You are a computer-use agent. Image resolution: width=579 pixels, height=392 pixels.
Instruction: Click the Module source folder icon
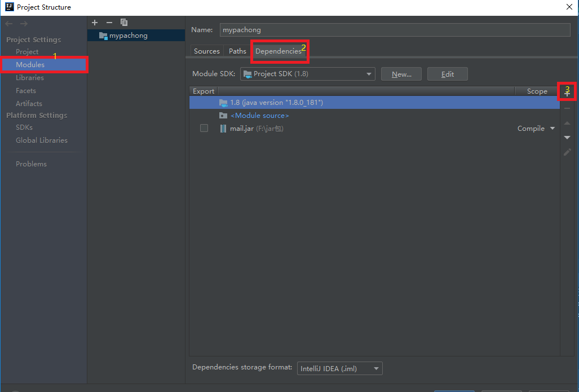pos(223,115)
